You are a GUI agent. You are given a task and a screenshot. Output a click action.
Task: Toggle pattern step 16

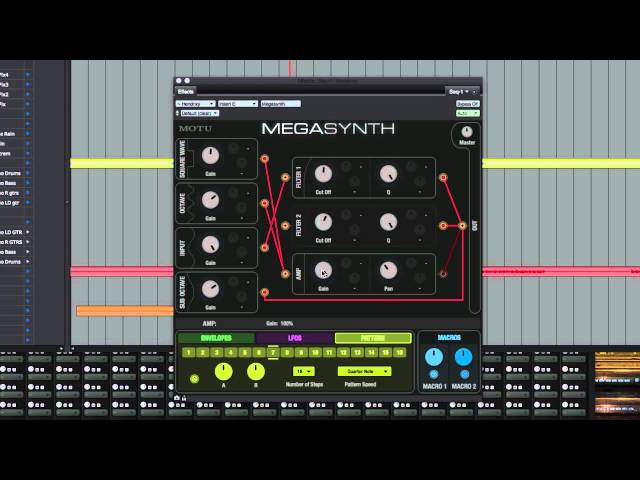tap(400, 352)
